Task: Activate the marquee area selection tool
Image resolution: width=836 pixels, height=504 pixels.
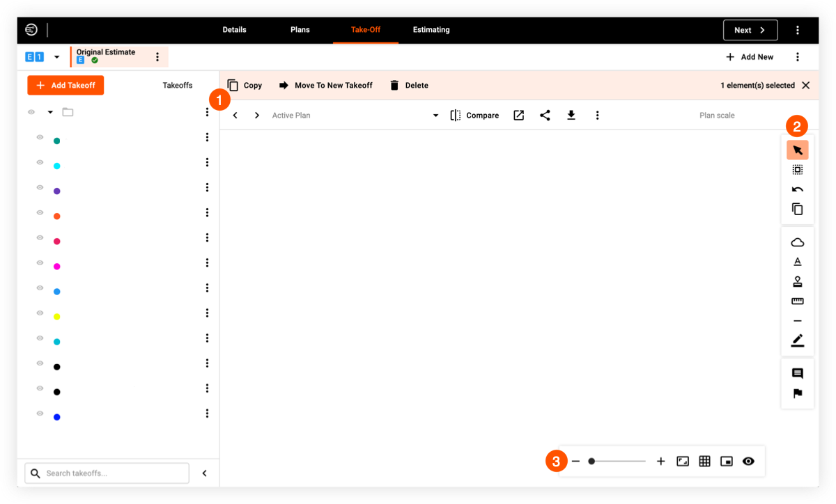Action: coord(797,169)
